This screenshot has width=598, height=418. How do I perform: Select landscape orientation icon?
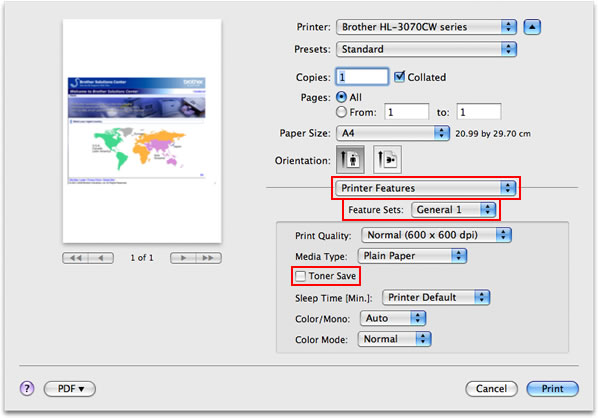pyautogui.click(x=387, y=159)
